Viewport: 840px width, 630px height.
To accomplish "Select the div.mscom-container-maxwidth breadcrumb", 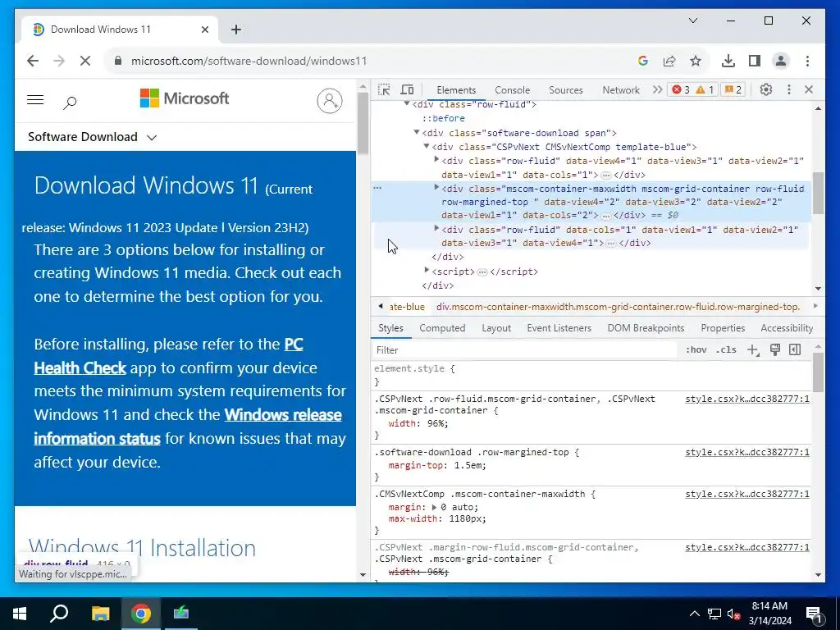I will pyautogui.click(x=618, y=307).
